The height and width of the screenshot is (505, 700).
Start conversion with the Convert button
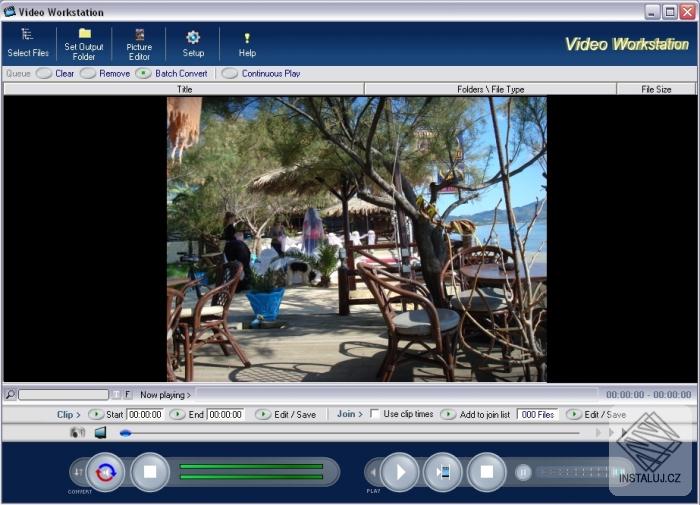(x=105, y=472)
